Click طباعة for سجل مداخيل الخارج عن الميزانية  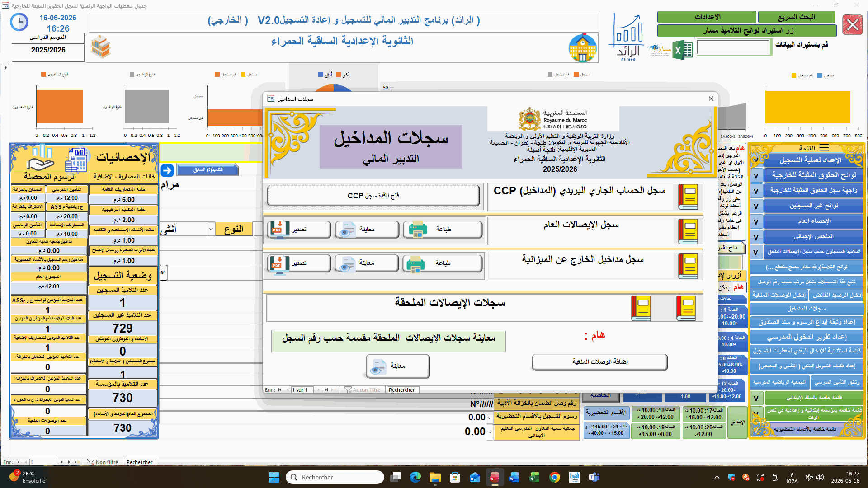click(442, 263)
